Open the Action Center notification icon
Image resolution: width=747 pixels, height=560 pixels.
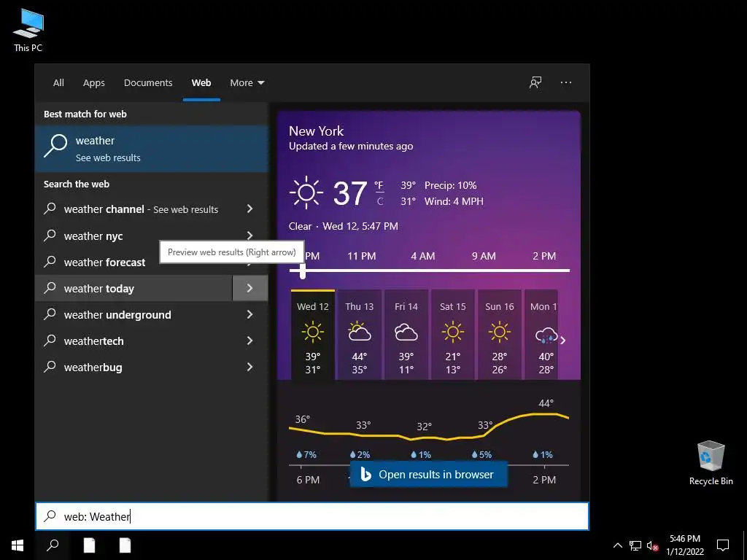point(723,545)
